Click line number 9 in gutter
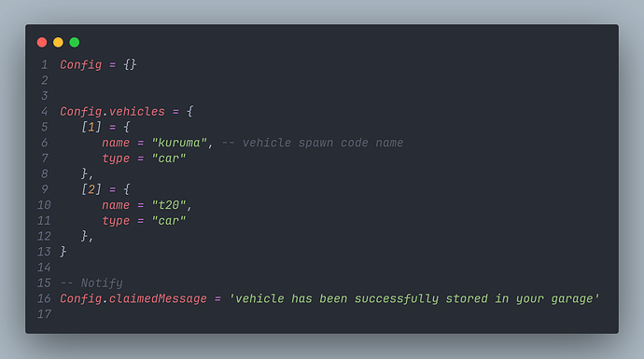The height and width of the screenshot is (359, 644). (45, 189)
